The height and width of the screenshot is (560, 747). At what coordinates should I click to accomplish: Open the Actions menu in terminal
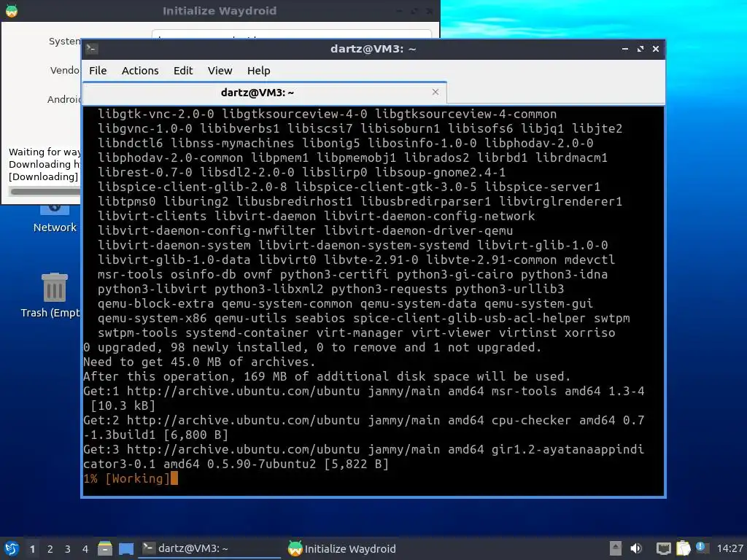[140, 71]
